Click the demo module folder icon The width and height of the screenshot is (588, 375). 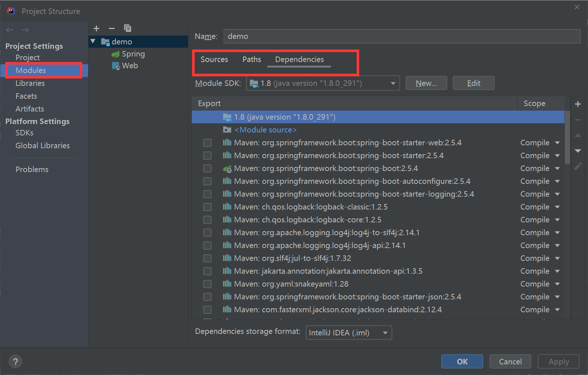coord(105,42)
